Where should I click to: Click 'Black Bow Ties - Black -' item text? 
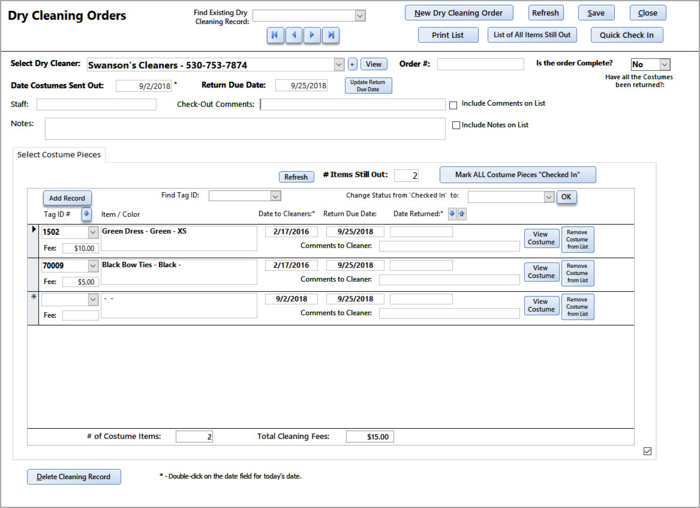tap(141, 265)
